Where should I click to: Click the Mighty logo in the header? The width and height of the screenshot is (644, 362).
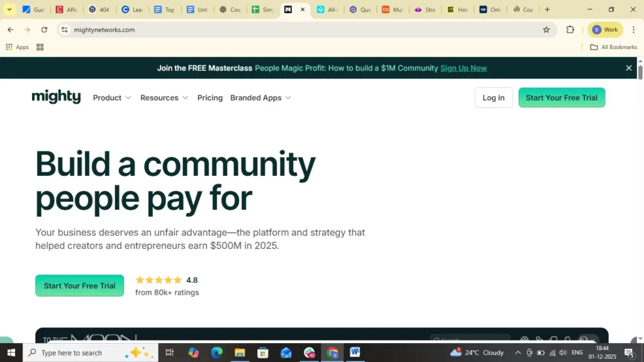coord(56,97)
